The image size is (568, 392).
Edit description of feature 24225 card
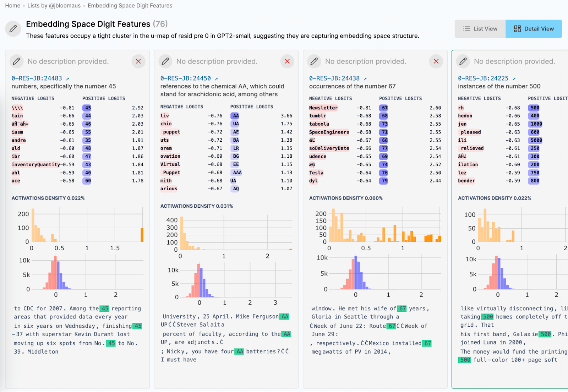[x=463, y=61]
